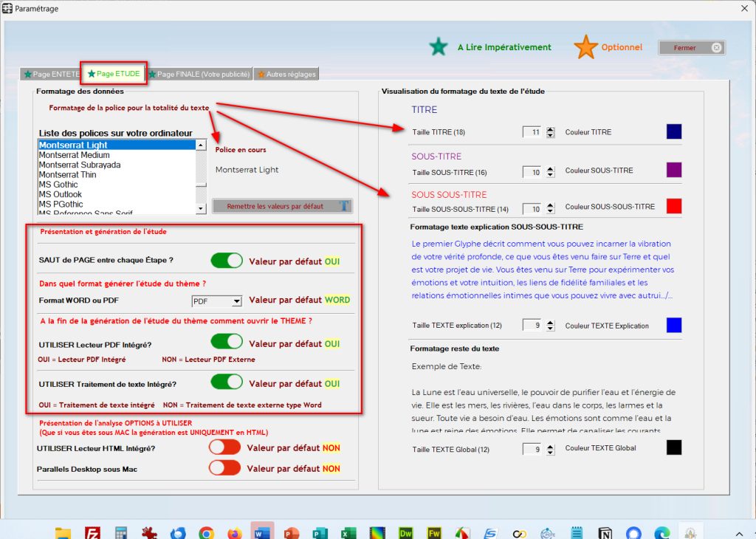Viewport: 756px width, 539px height.
Task: Switch to the Page ENTETE tab
Action: pos(51,74)
